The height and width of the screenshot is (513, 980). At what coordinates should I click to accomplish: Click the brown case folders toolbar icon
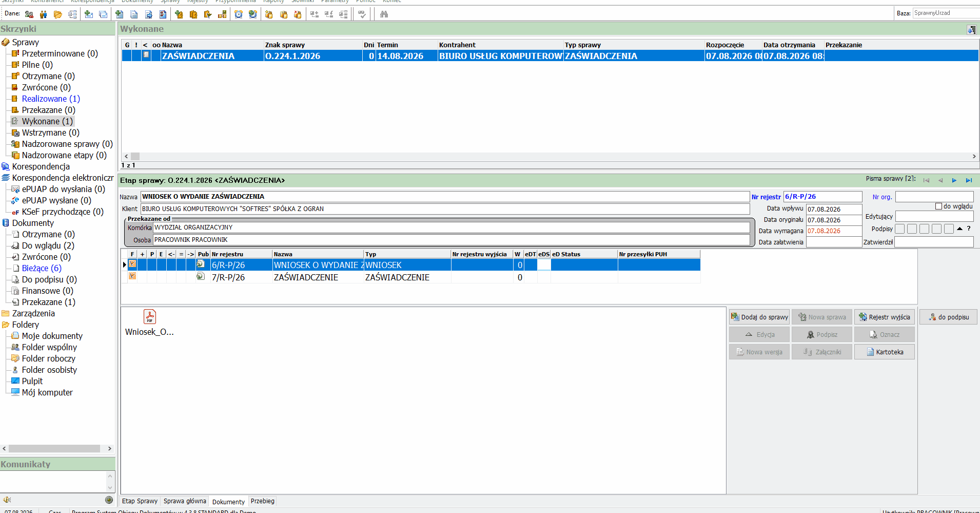tap(193, 14)
